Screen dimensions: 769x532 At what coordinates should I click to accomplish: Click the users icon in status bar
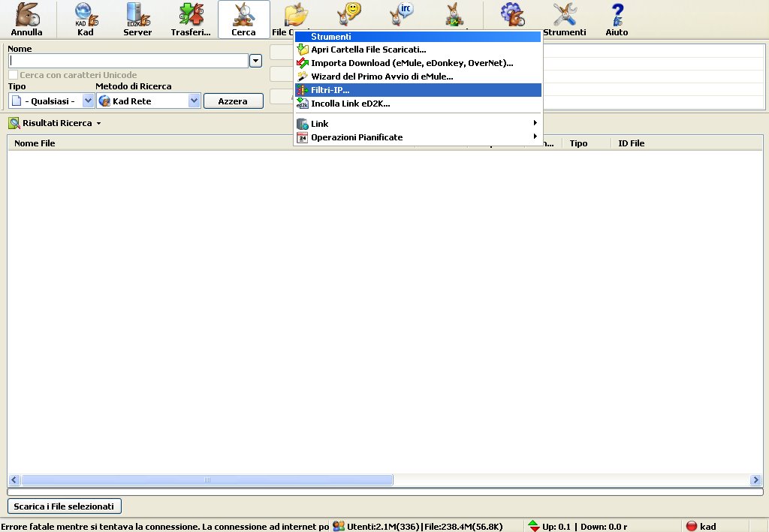point(339,526)
